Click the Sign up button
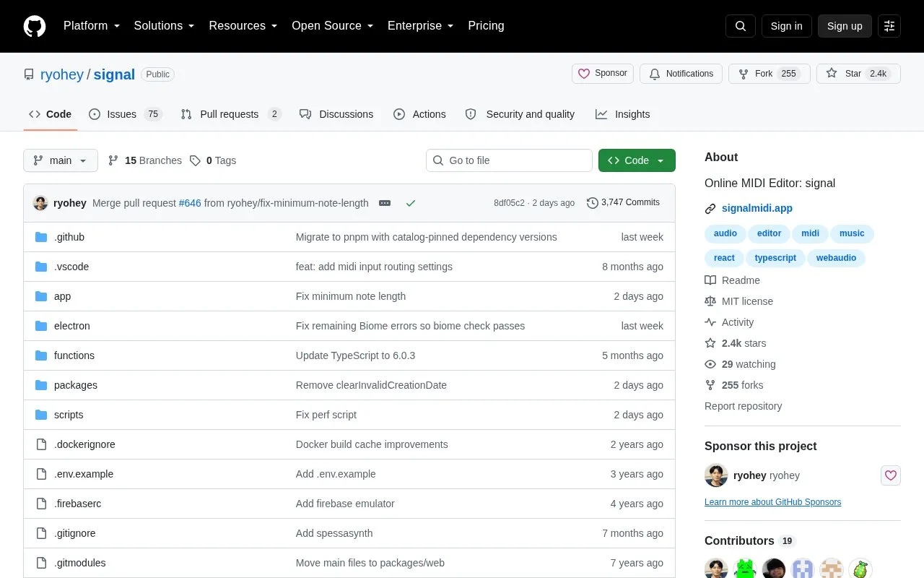 845,26
